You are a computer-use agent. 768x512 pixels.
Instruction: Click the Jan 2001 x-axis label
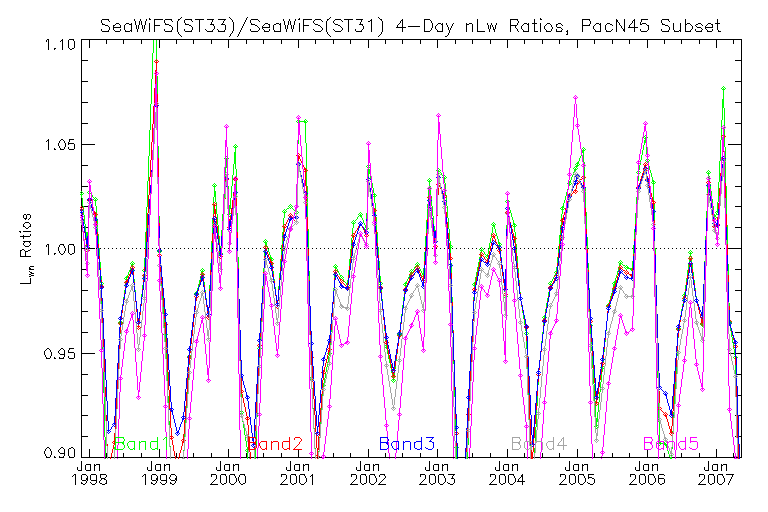(x=298, y=473)
